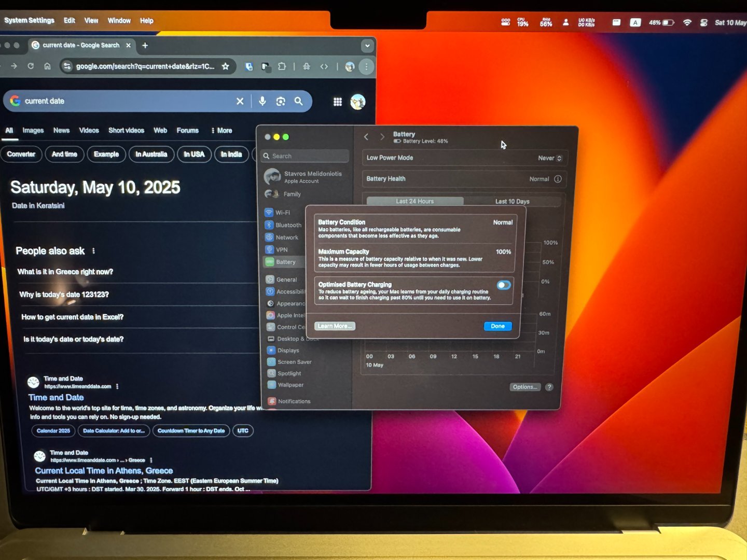The width and height of the screenshot is (747, 560).
Task: Click the Chrome address bar URL
Action: tap(145, 66)
